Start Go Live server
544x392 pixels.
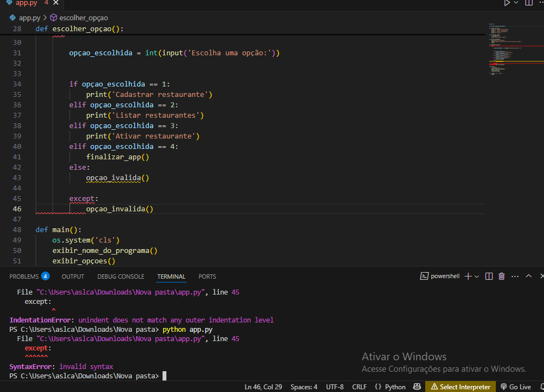click(x=516, y=387)
